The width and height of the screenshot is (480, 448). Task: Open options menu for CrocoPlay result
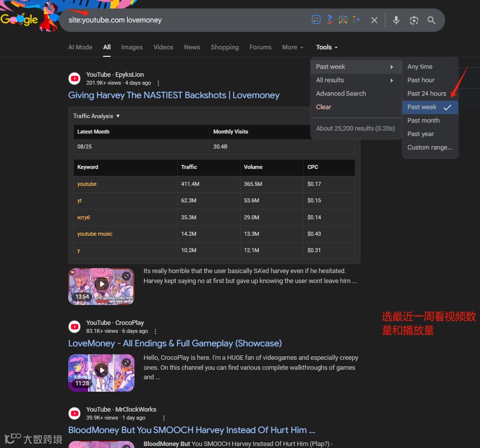click(x=155, y=331)
